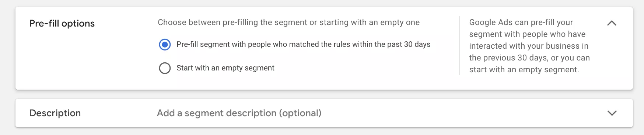Click 'Add a segment description (optional)' placeholder

tap(239, 113)
